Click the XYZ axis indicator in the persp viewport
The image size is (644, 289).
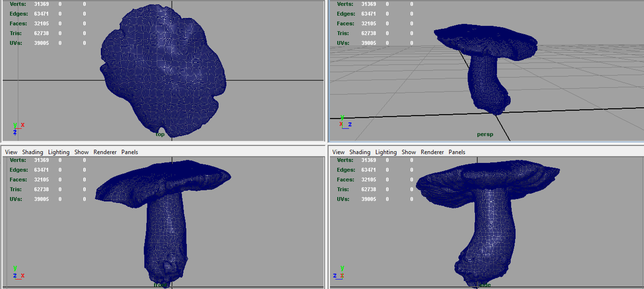coord(346,122)
